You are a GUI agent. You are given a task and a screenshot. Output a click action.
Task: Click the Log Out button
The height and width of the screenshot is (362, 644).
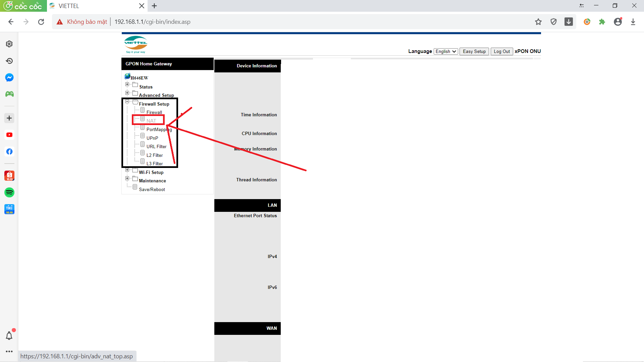[501, 51]
